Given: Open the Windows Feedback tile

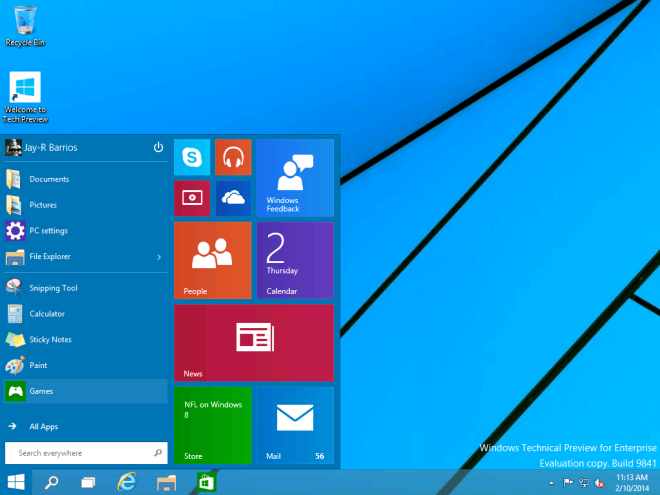Looking at the screenshot, I should pyautogui.click(x=295, y=178).
